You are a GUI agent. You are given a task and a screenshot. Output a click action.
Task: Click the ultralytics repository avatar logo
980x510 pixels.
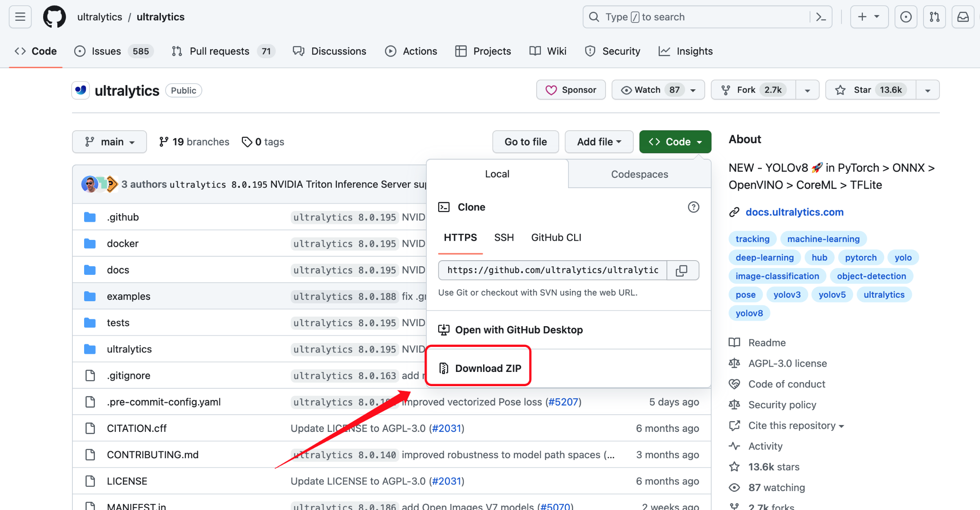pos(81,90)
